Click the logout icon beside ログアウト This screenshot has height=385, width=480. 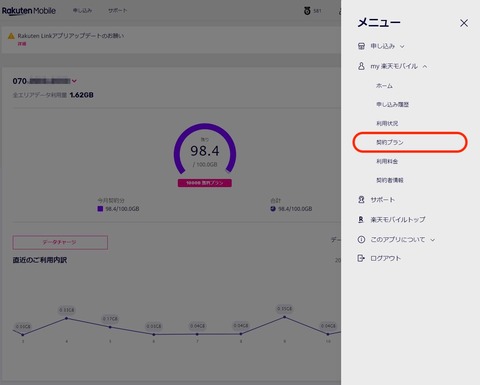(361, 258)
